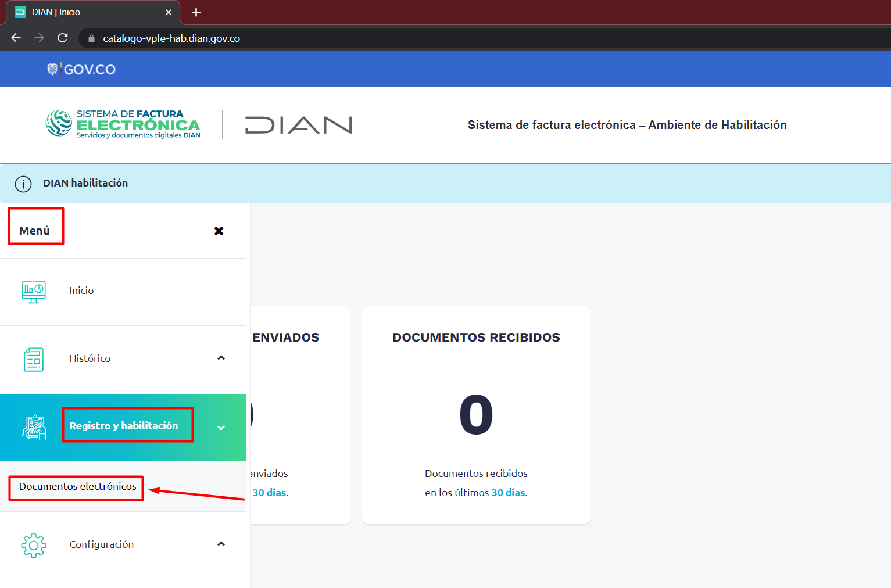Click the Registro y habilitación clipboard icon
Image resolution: width=891 pixels, height=588 pixels.
click(34, 427)
